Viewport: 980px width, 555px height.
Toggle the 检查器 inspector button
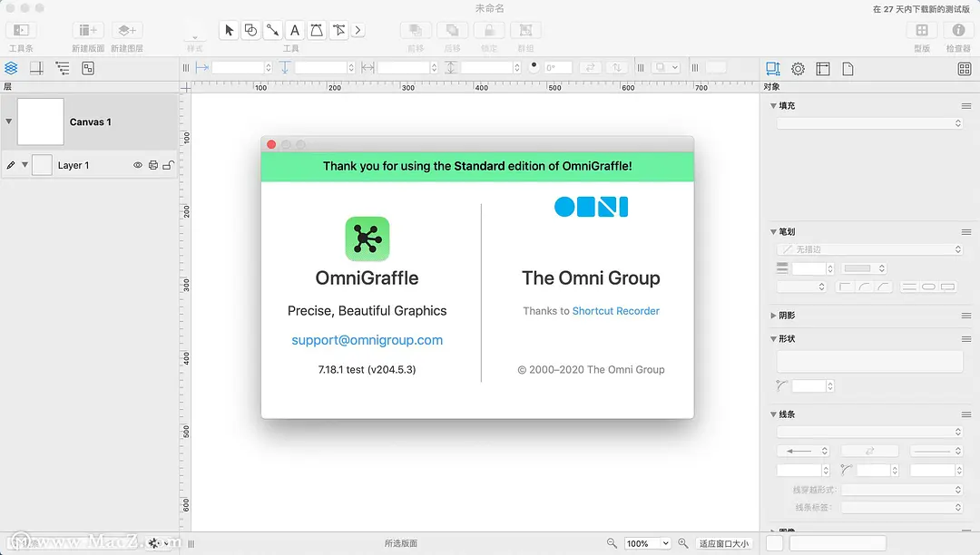coord(958,30)
